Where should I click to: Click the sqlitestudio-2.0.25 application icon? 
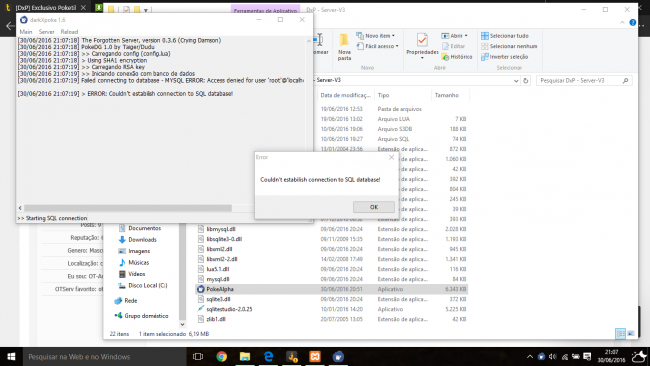tap(201, 309)
